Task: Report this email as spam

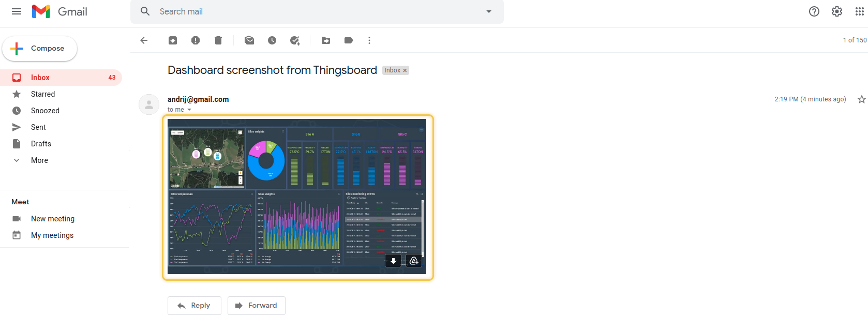Action: [196, 40]
